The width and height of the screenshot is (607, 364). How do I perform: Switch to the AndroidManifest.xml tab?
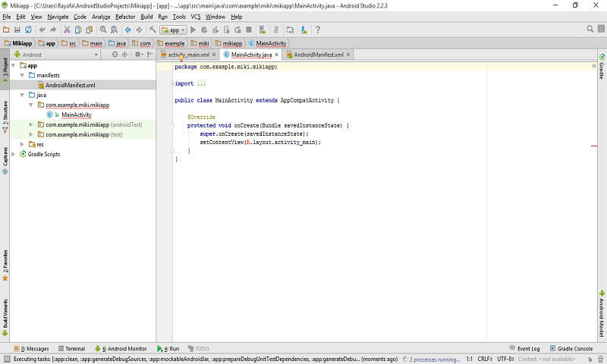(x=318, y=55)
